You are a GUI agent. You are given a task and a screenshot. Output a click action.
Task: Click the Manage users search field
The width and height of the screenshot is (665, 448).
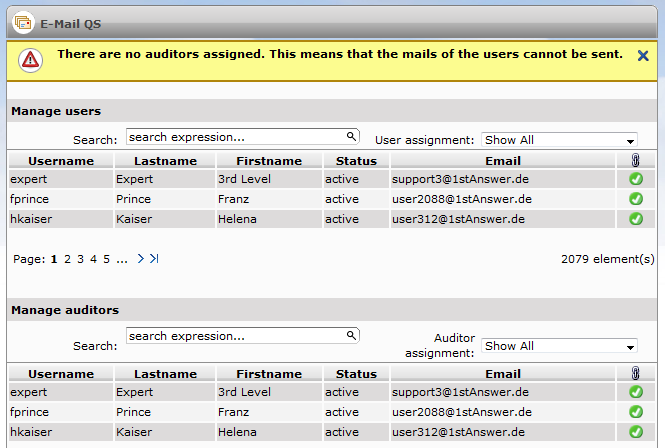click(x=235, y=136)
